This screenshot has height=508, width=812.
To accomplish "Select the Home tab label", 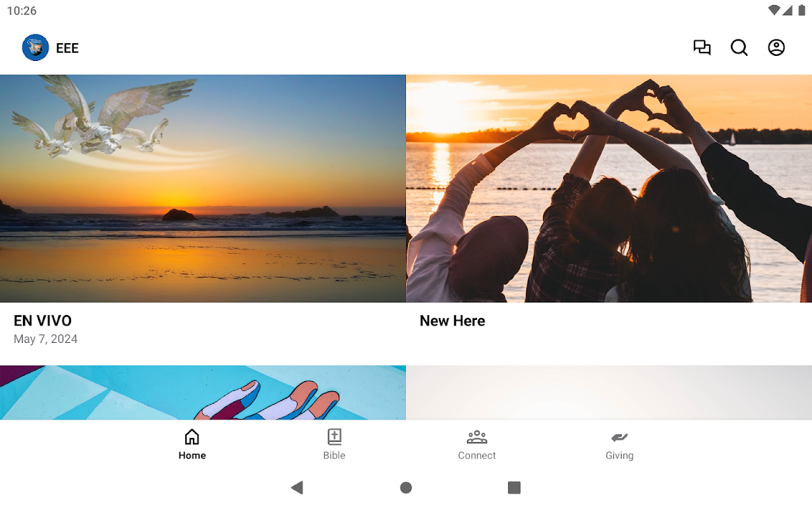I will pyautogui.click(x=192, y=455).
